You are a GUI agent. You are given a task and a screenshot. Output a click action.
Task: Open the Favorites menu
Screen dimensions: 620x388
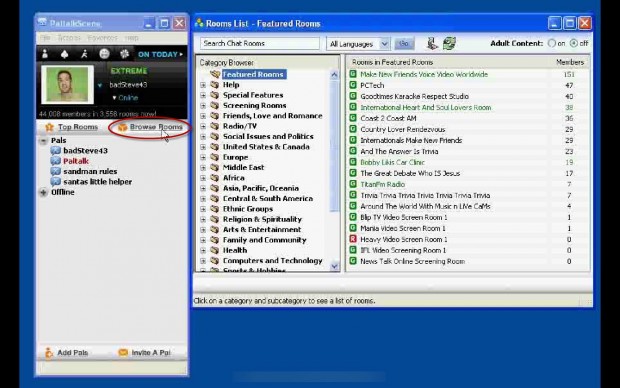(103, 38)
